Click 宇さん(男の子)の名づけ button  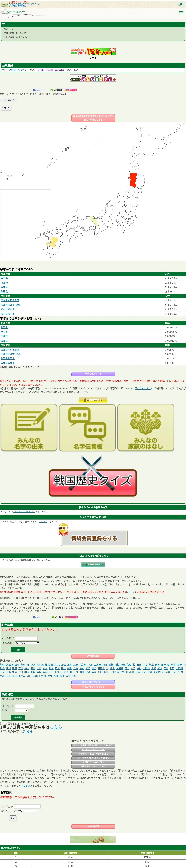tap(93, 682)
